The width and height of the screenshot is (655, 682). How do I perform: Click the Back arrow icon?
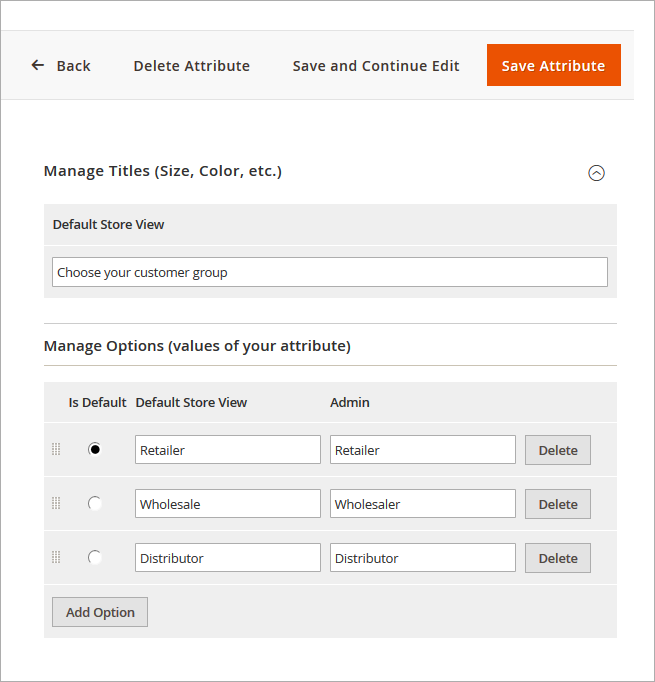pos(38,66)
